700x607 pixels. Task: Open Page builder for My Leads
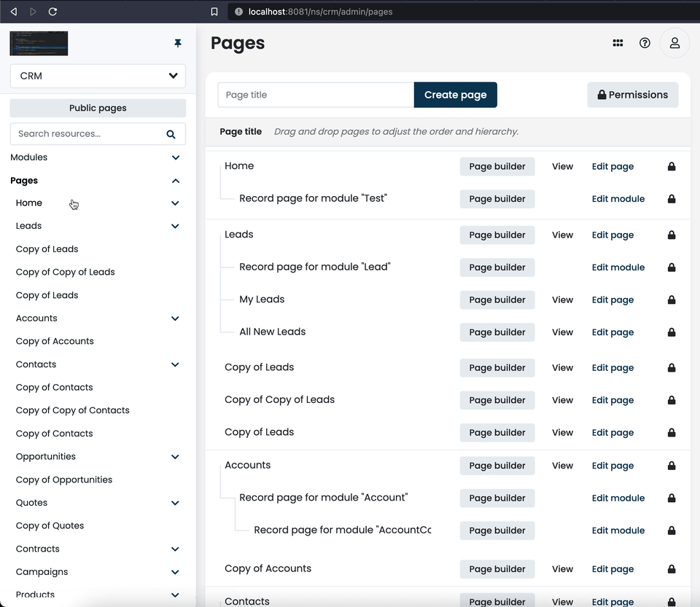tap(497, 299)
